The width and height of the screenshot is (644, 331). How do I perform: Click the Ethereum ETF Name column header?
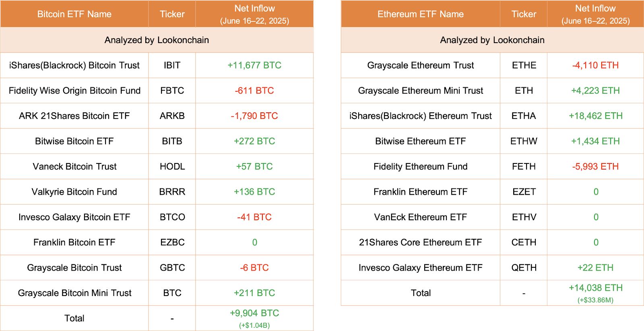click(420, 14)
